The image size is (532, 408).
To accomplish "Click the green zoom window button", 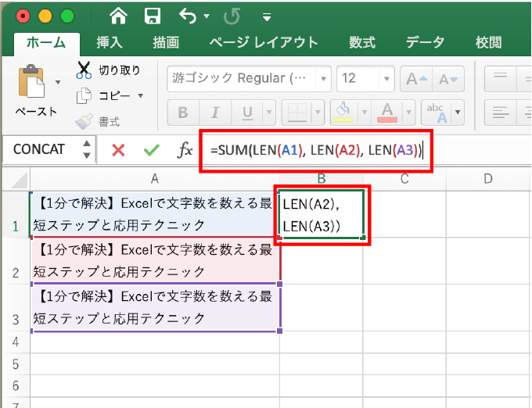I will pyautogui.click(x=67, y=16).
